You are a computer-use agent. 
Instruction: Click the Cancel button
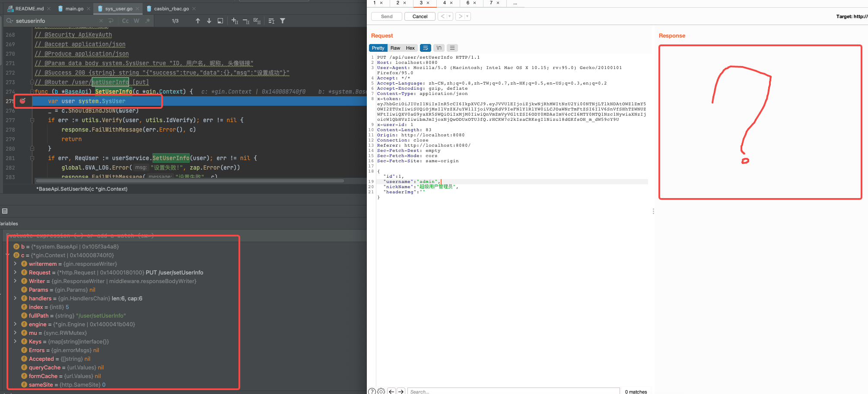(420, 16)
